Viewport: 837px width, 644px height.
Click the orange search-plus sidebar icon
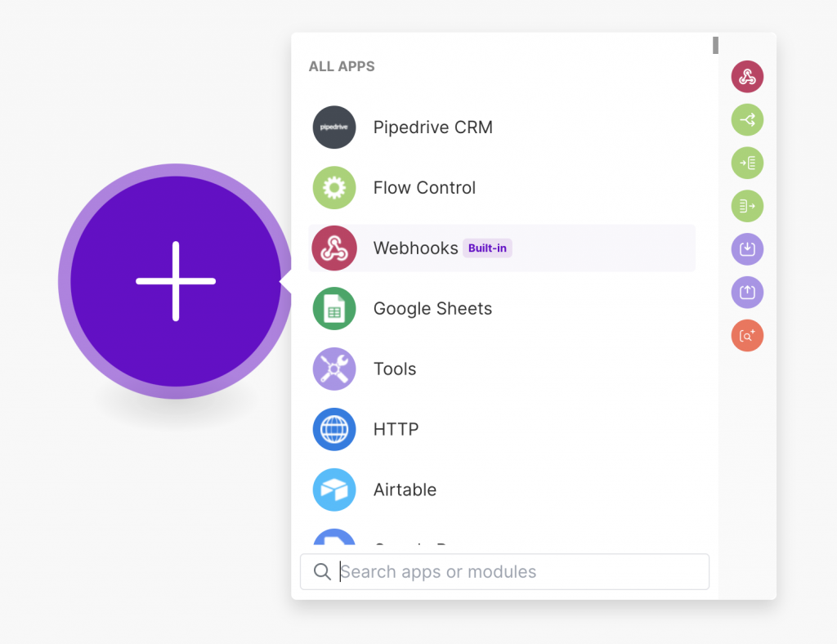pyautogui.click(x=747, y=335)
